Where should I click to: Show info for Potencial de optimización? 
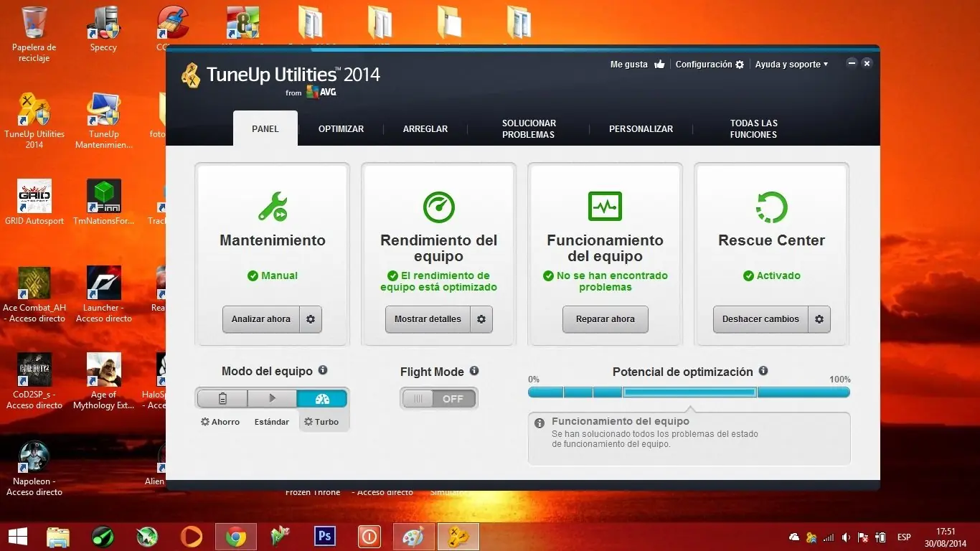(763, 371)
